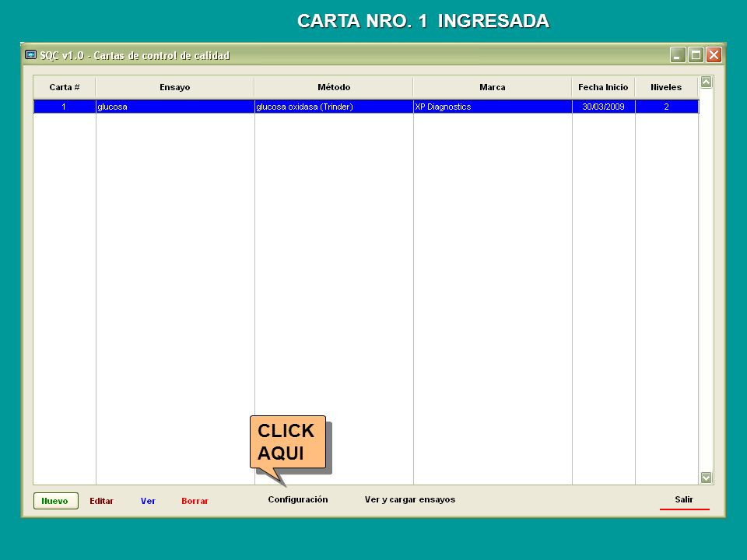
Task: Close the SQC v1.0 window
Action: coord(714,54)
